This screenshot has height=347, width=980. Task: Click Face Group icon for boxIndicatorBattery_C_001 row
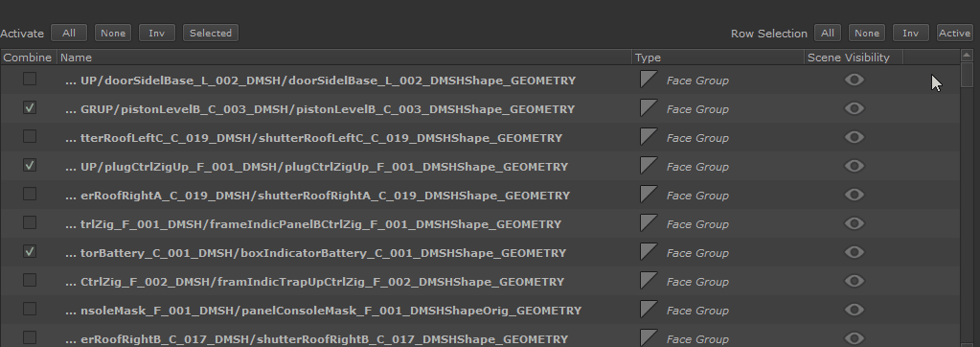[x=649, y=252]
